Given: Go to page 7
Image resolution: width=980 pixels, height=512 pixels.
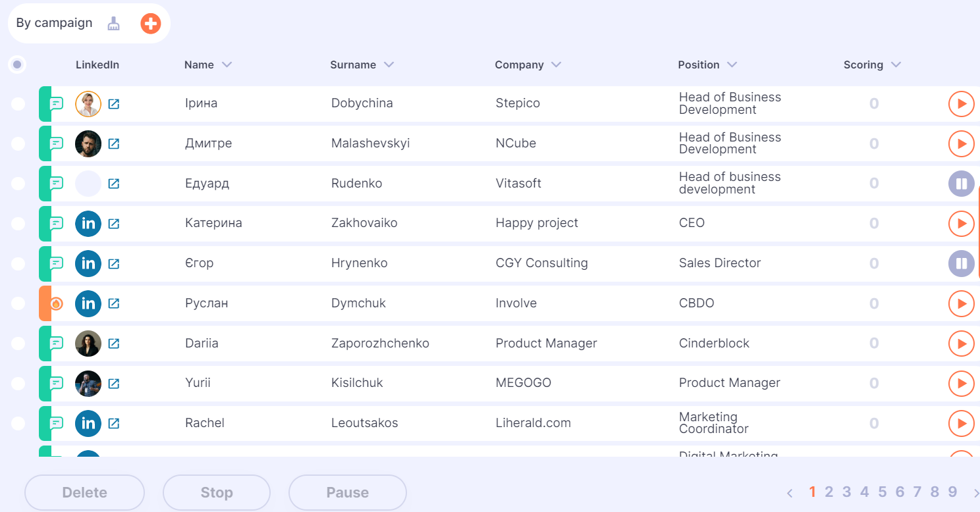Looking at the screenshot, I should pos(917,492).
